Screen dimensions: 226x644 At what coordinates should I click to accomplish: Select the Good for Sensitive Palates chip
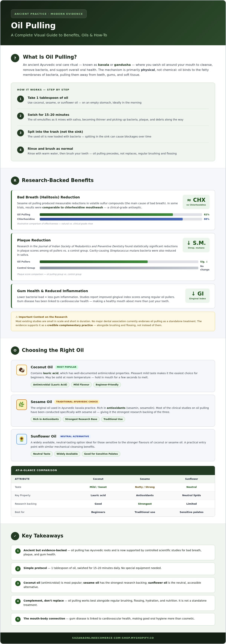(101, 454)
